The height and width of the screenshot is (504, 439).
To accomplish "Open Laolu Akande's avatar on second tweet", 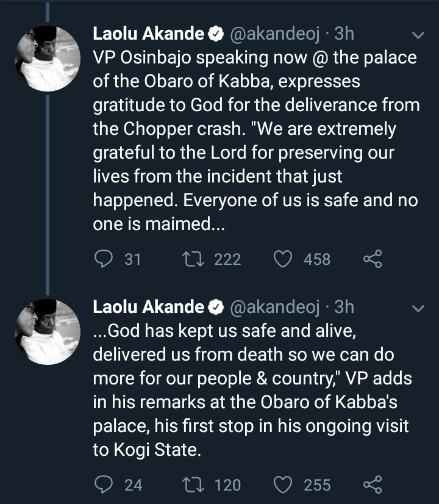I will coord(47,333).
